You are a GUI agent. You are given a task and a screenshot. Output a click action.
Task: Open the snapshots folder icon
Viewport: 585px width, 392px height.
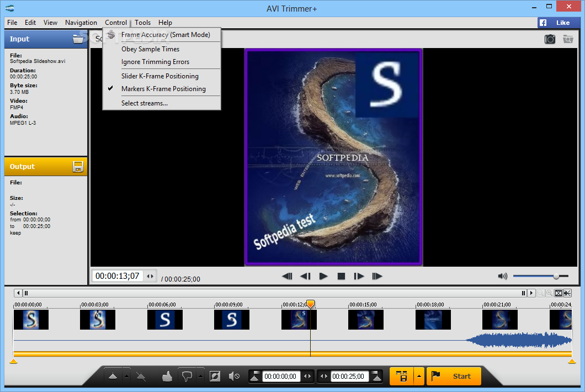568,39
